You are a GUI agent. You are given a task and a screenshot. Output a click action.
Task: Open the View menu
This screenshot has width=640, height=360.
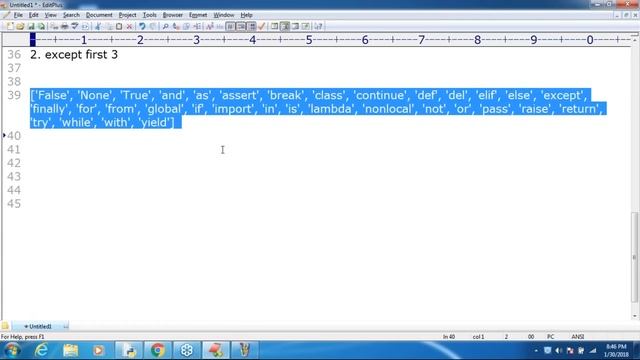[50, 15]
